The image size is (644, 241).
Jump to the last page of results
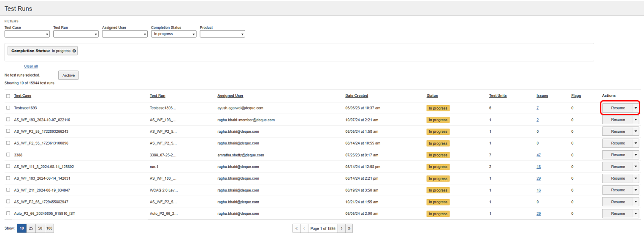[349, 229]
